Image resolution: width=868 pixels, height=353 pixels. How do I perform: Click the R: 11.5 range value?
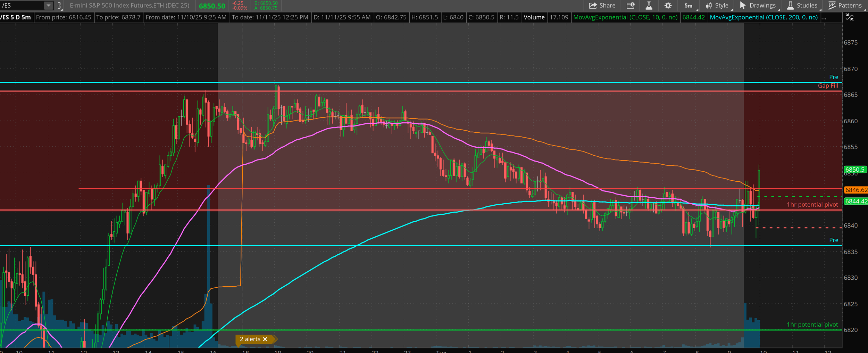click(x=509, y=17)
